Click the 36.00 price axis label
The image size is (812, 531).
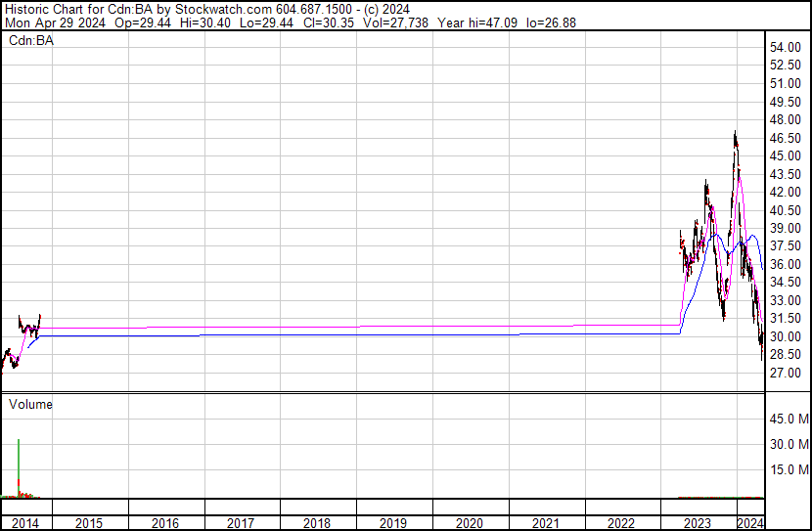pos(786,265)
